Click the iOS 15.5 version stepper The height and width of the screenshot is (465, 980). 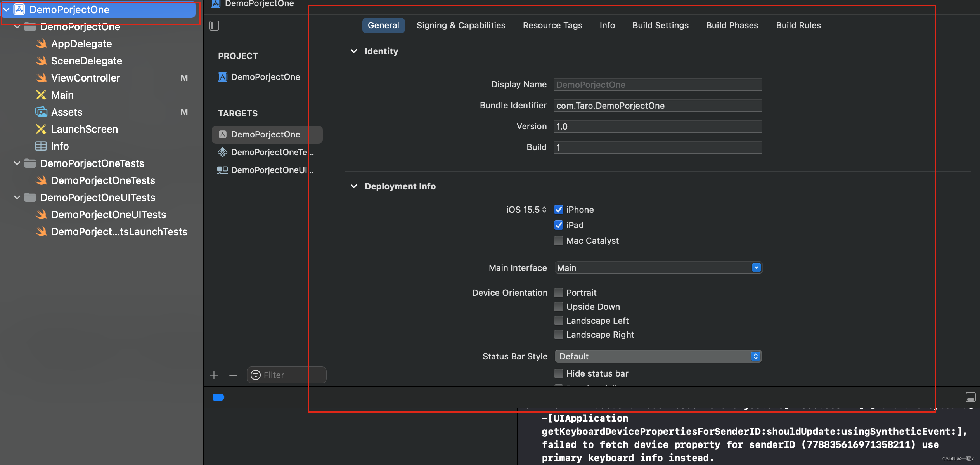544,210
